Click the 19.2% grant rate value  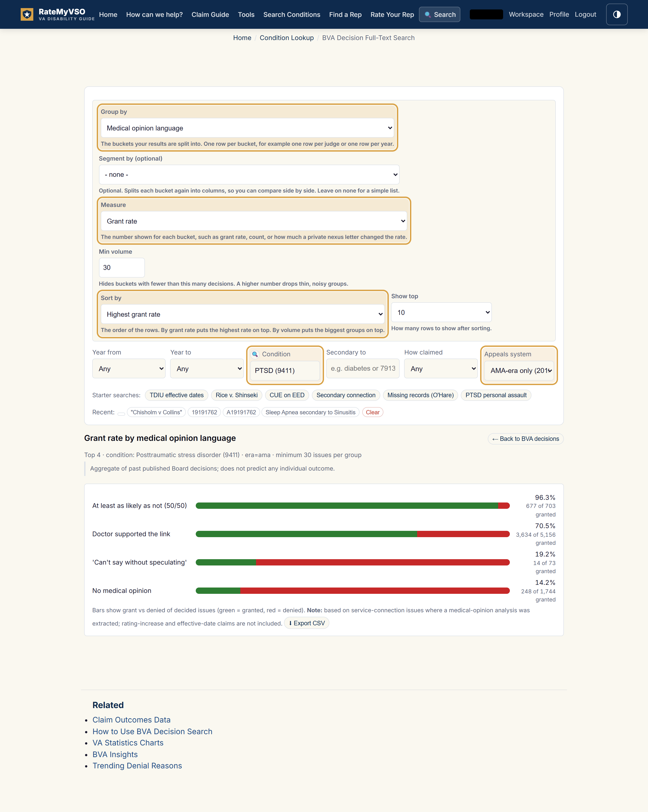click(545, 554)
